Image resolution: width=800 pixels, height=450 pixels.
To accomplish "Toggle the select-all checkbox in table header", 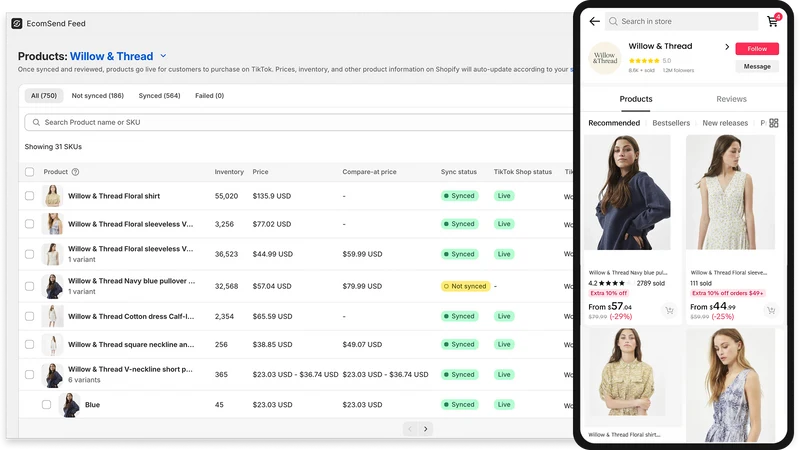I will click(x=30, y=172).
